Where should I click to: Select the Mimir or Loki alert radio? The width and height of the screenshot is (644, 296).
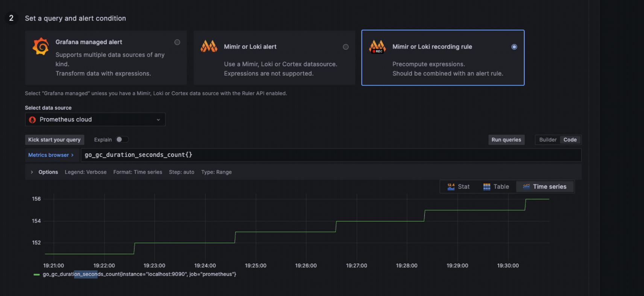pyautogui.click(x=346, y=47)
